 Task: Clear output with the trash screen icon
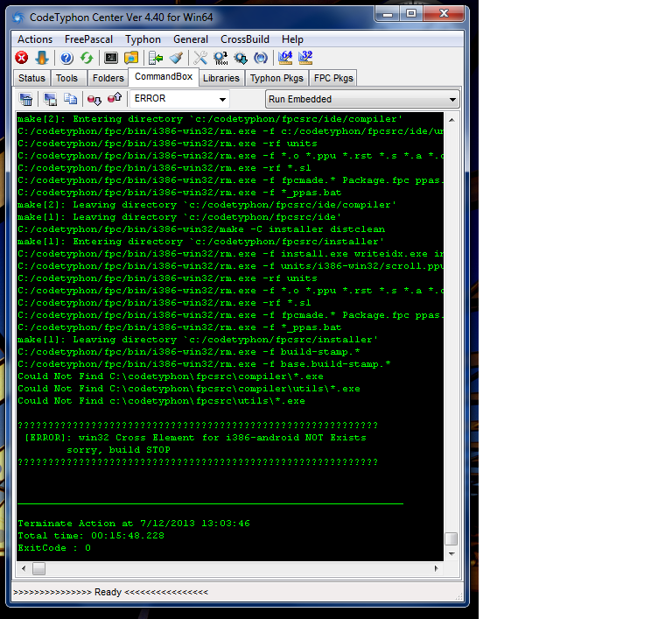pos(25,99)
